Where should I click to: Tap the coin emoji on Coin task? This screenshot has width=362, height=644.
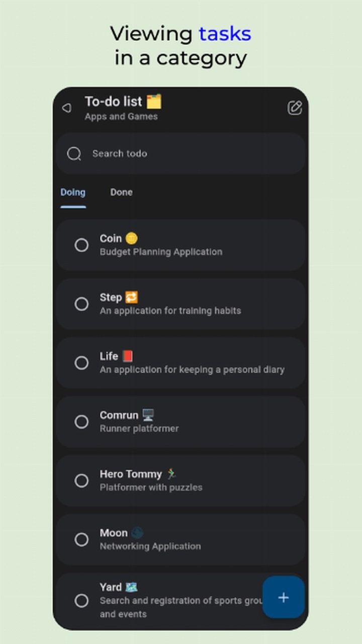pos(131,238)
